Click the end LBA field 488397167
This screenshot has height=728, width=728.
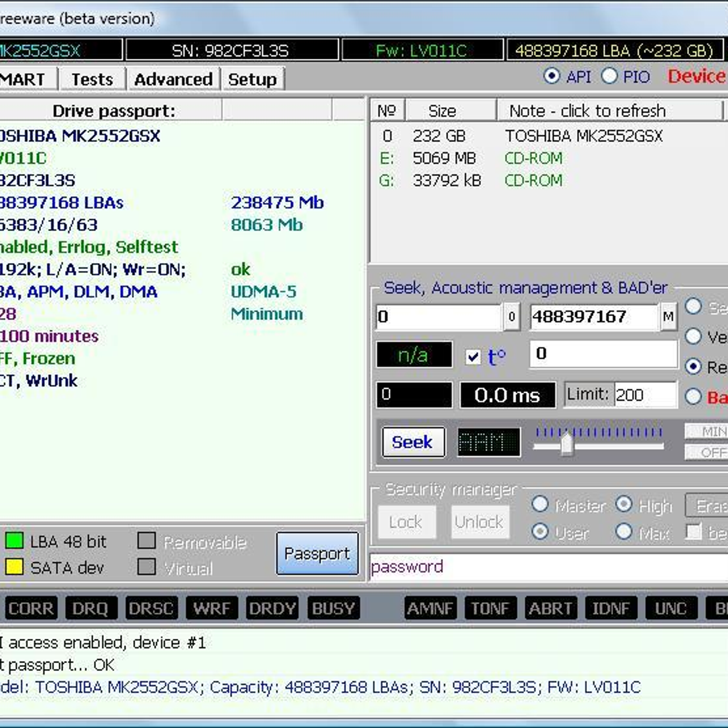tap(594, 317)
